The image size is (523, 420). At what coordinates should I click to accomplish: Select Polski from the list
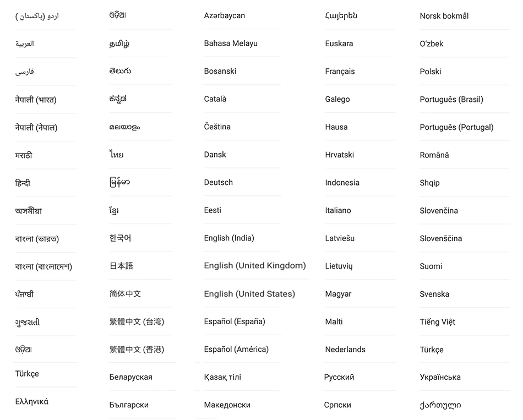431,72
